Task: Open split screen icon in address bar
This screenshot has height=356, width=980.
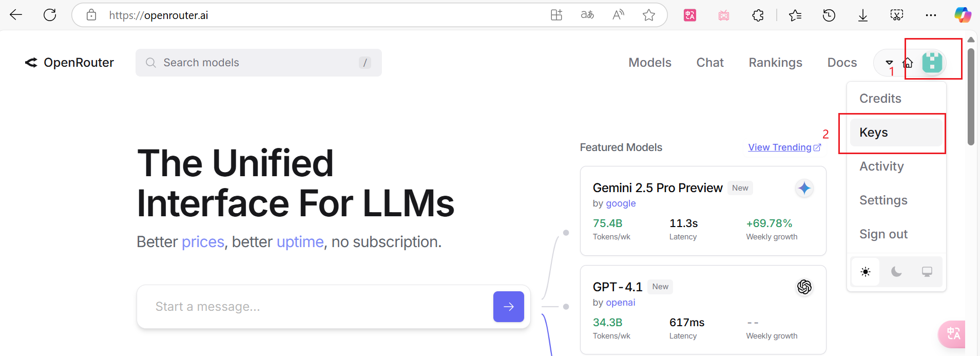Action: pos(556,15)
